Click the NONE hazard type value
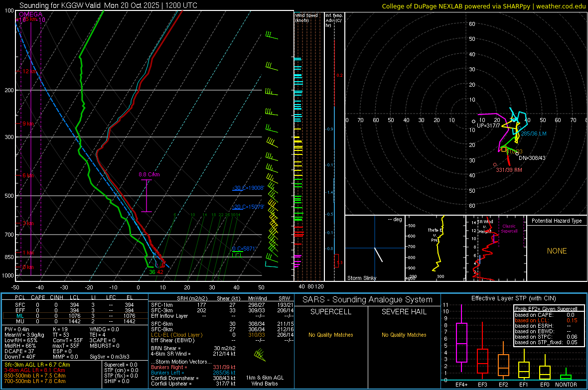This screenshot has height=390, width=588. pos(557,251)
